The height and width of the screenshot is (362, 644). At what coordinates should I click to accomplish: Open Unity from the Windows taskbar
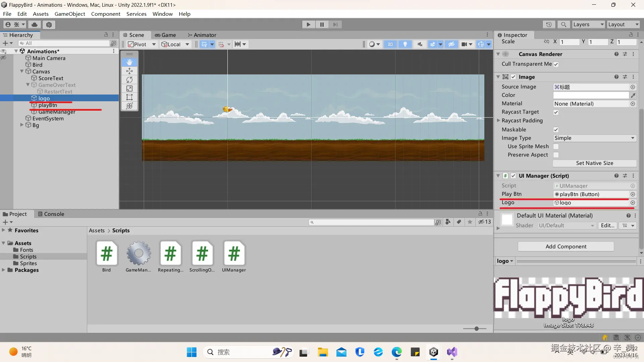click(433, 352)
